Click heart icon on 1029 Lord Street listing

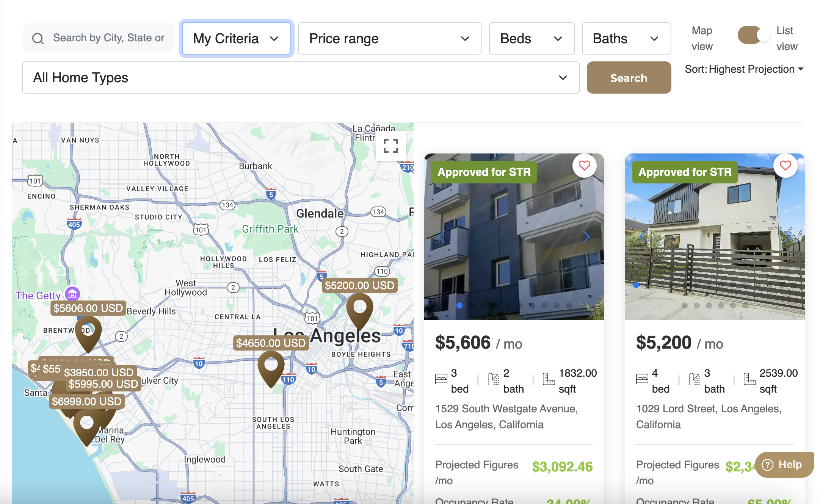tap(785, 166)
